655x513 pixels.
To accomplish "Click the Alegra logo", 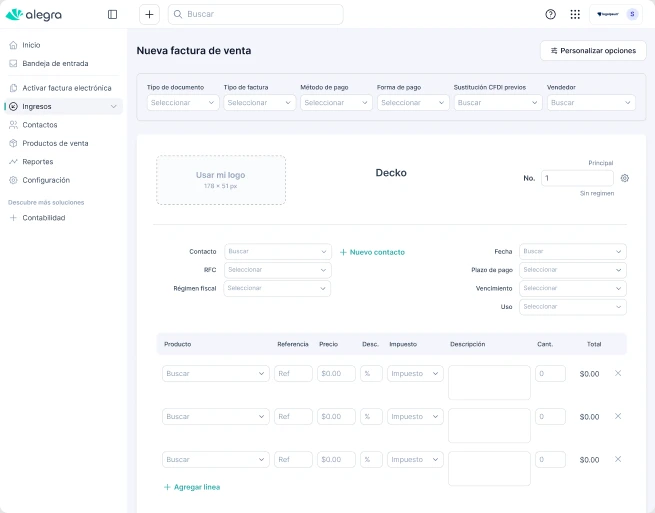I will 33,15.
